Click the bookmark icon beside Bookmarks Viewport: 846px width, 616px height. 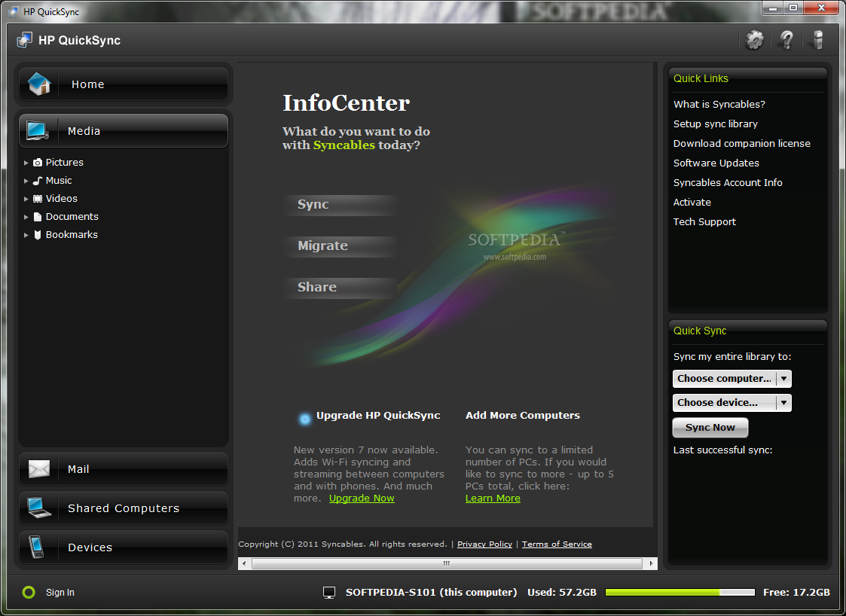pyautogui.click(x=37, y=235)
